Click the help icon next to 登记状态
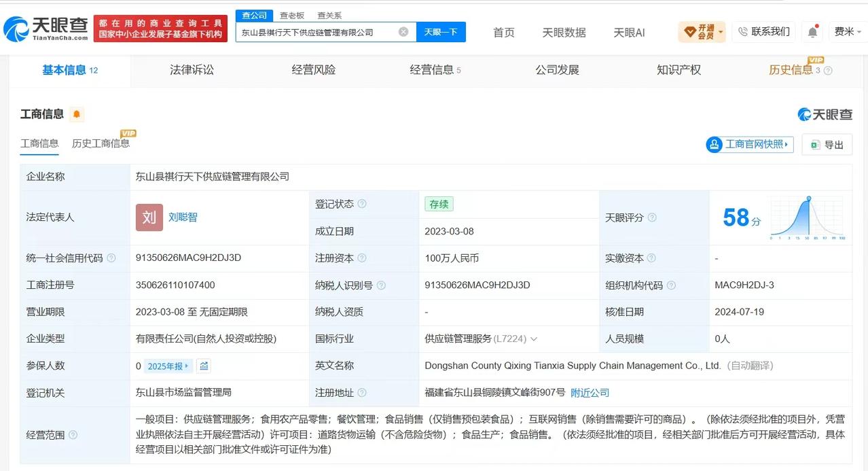This screenshot has width=868, height=471. (362, 204)
